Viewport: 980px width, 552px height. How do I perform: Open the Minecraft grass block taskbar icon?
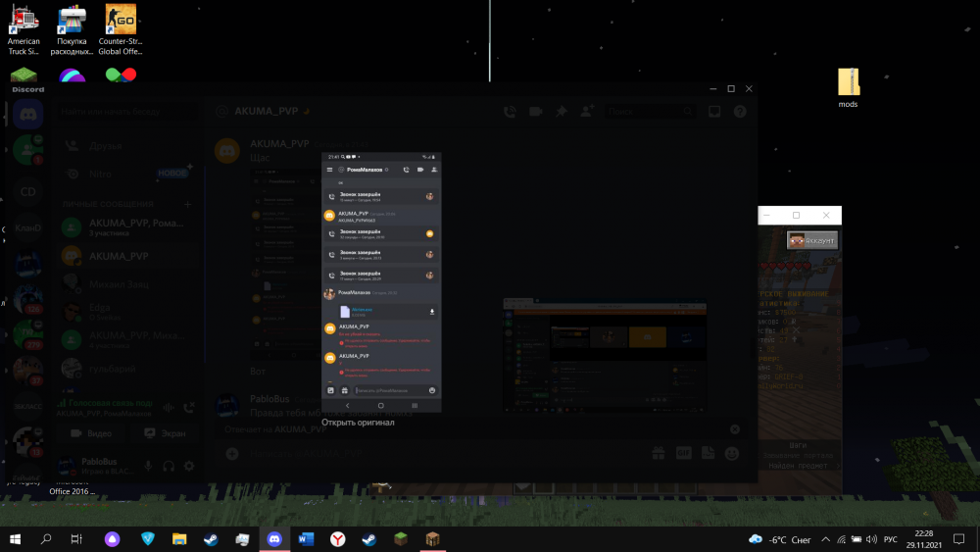tap(401, 539)
